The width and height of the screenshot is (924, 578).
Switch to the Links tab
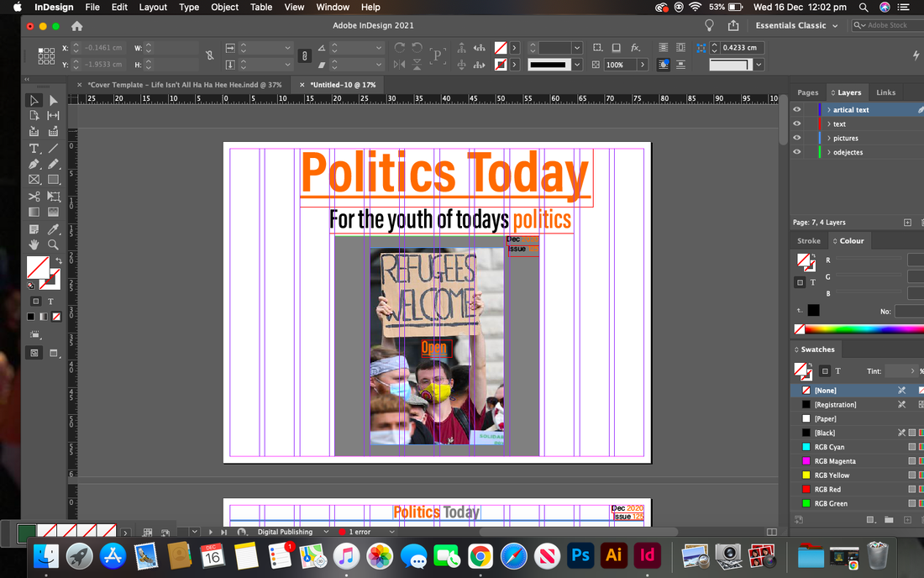click(x=885, y=92)
